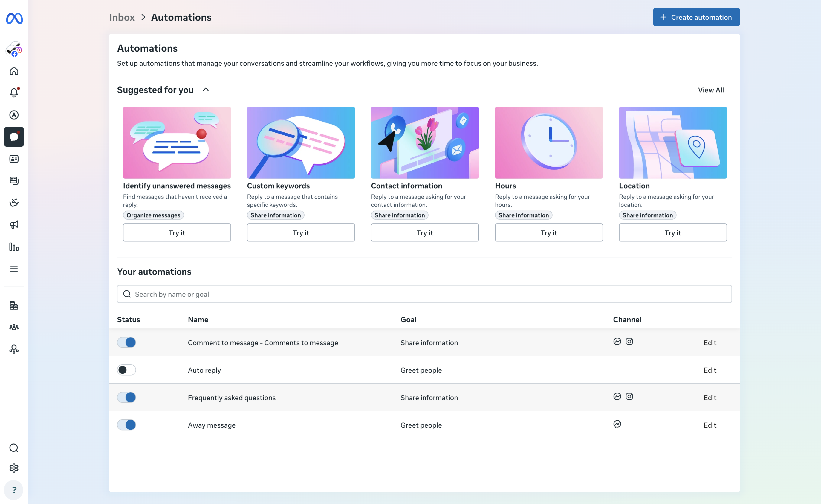Click Share information tag under Contact information

(400, 215)
